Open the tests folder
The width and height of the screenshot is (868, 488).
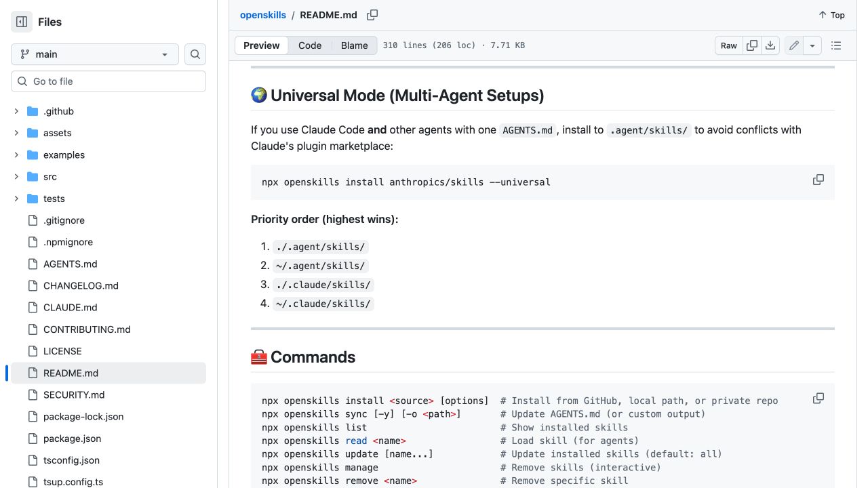[x=54, y=199]
